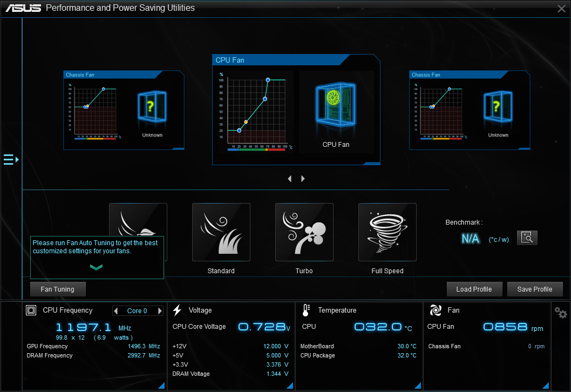This screenshot has height=392, width=571.
Task: Click the benchmark magnifier icon next to N/A
Action: click(x=527, y=238)
